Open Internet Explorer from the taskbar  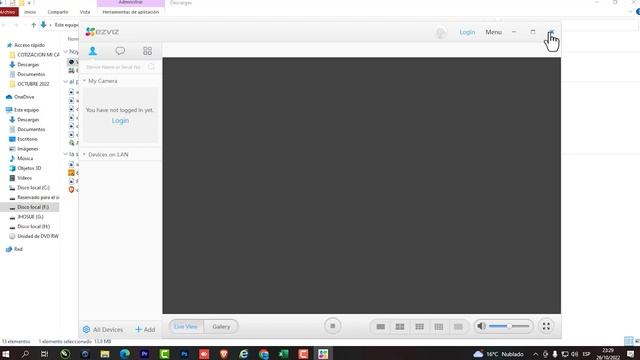(244, 354)
